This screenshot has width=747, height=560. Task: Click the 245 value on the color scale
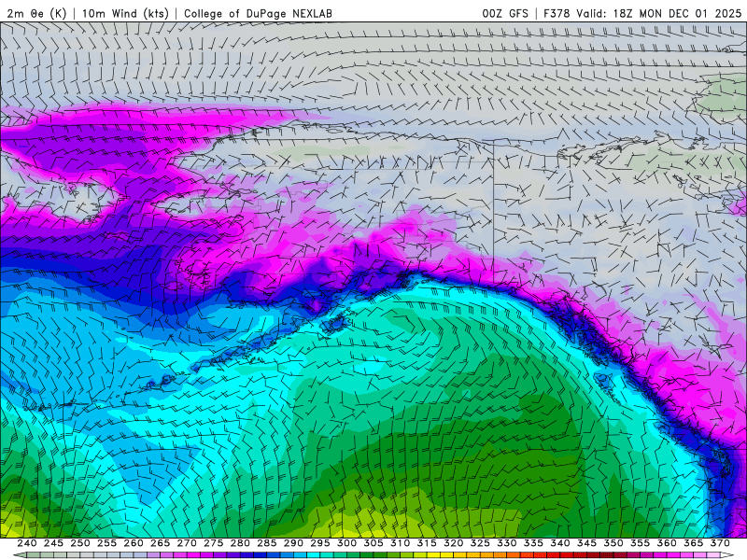click(x=53, y=543)
